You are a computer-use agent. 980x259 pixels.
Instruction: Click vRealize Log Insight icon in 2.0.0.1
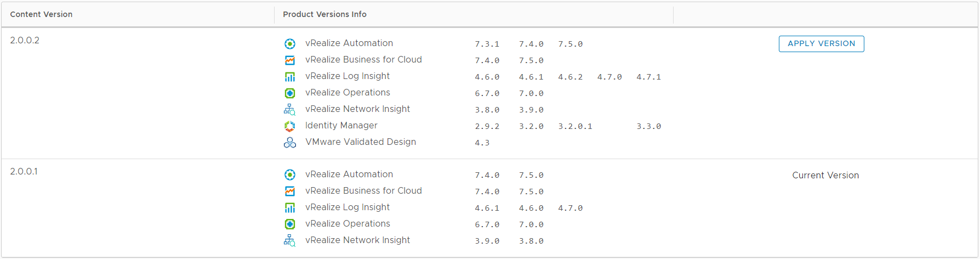[x=290, y=208]
